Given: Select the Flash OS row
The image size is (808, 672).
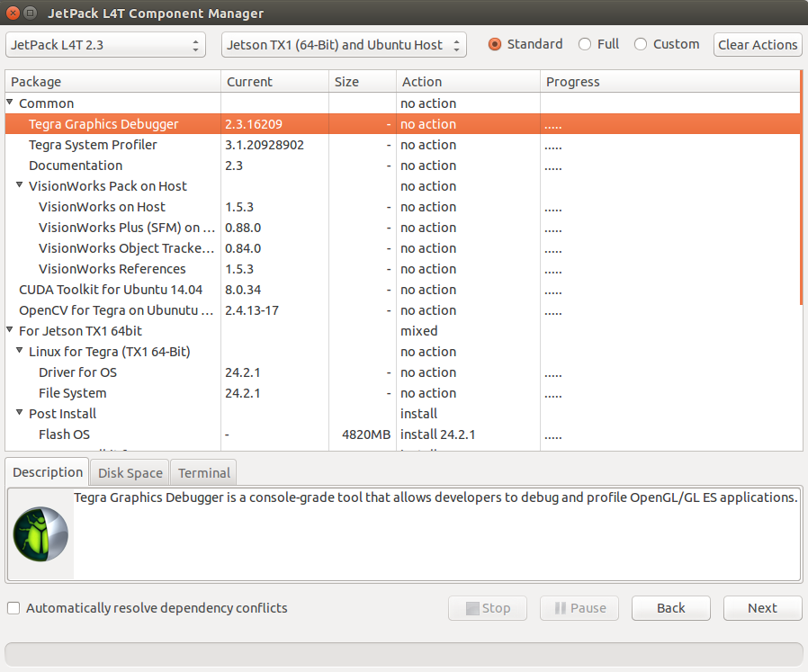Looking at the screenshot, I should 402,435.
